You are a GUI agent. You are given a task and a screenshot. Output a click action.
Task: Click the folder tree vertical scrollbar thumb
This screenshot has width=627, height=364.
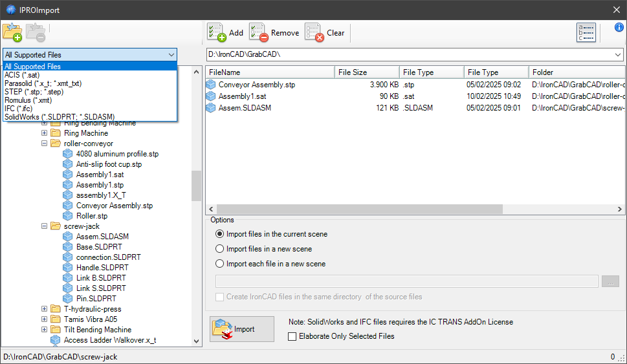(x=196, y=186)
